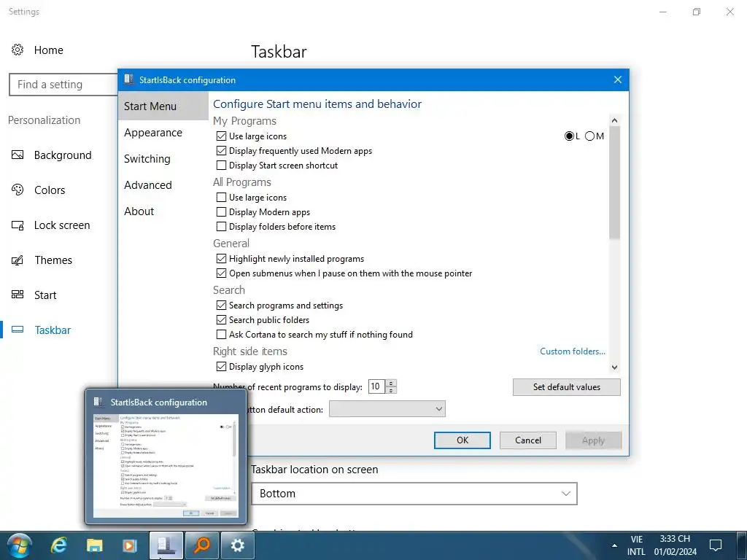Enable Display Start screen shortcut
747x560 pixels.
(221, 166)
